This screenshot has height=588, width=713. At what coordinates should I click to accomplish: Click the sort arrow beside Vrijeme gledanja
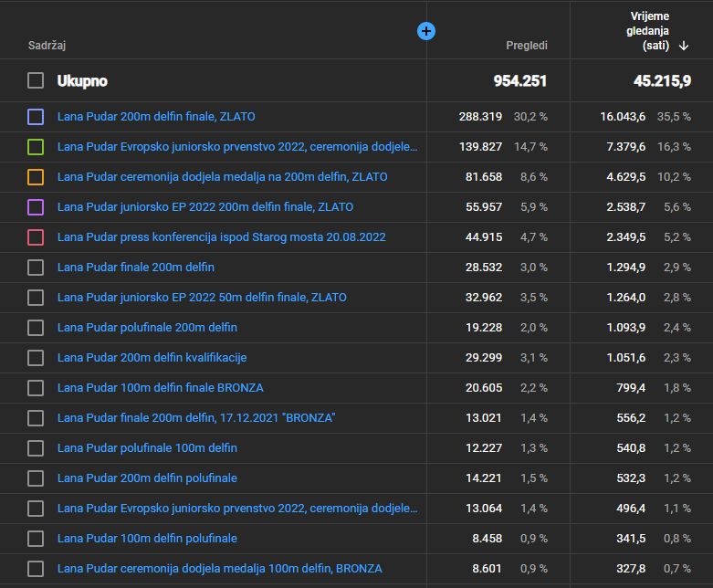tap(684, 46)
